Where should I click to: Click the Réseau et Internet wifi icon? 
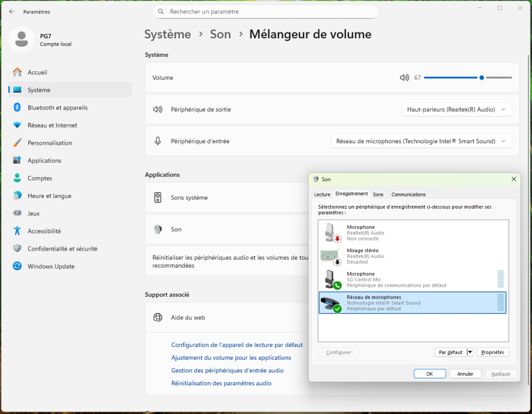(17, 125)
